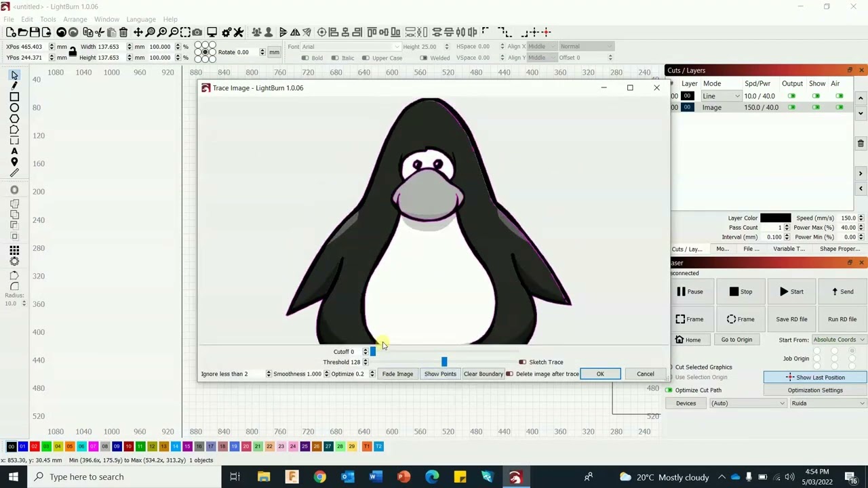868x488 pixels.
Task: Click the Preview monitor icon
Action: 212,32
